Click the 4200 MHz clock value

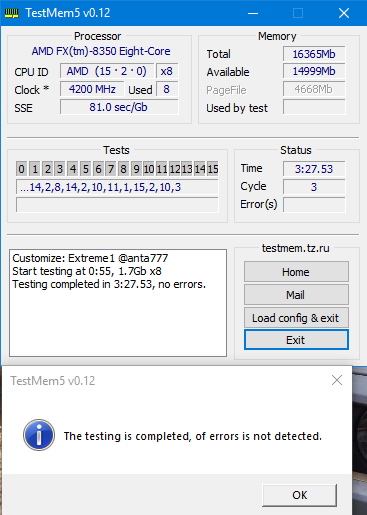92,89
